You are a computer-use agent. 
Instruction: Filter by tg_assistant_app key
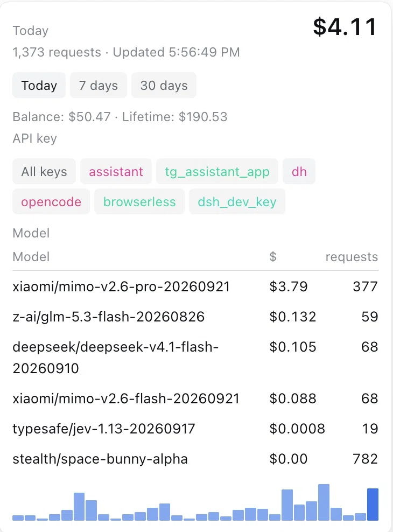217,171
